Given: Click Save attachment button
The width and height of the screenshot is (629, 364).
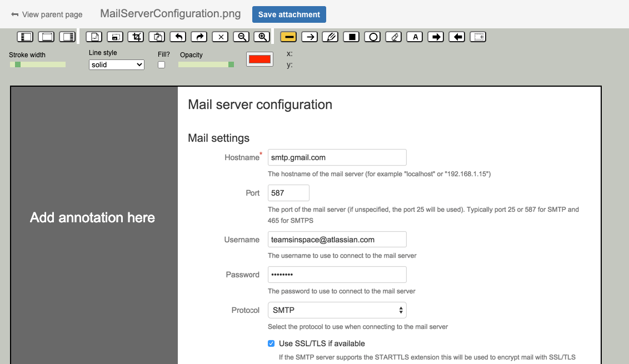Looking at the screenshot, I should [x=289, y=14].
